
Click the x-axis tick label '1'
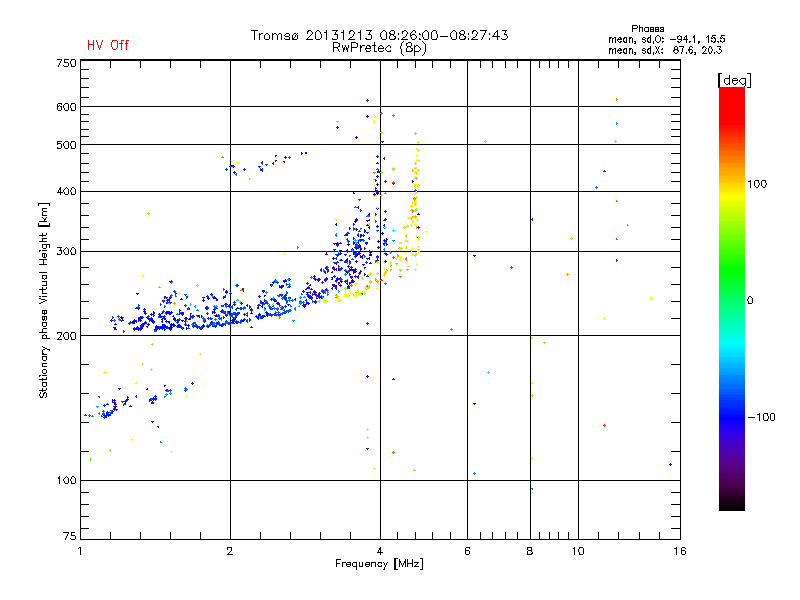coord(80,551)
